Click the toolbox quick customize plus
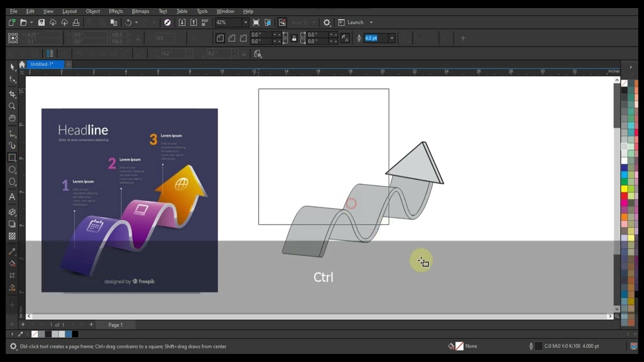The width and height of the screenshot is (644, 362). pos(12,305)
